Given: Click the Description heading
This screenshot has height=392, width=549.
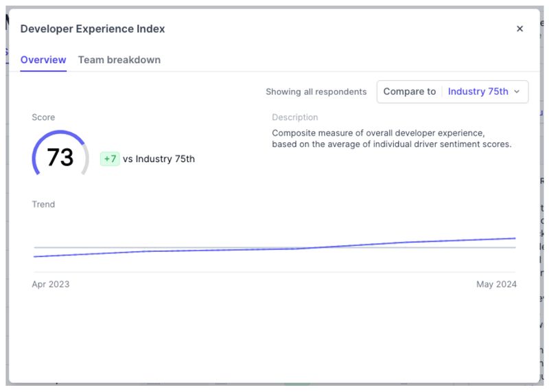Looking at the screenshot, I should click(294, 117).
